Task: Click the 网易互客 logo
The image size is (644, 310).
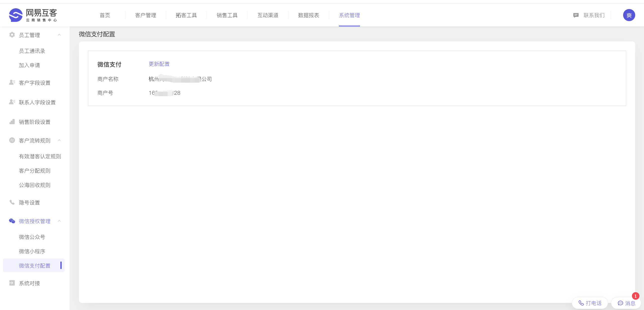Action: [33, 15]
